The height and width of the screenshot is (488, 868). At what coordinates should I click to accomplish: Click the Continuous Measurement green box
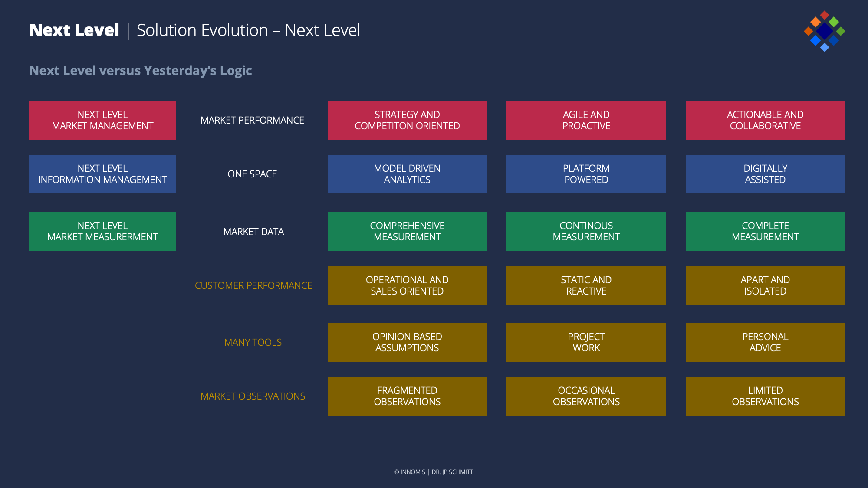pyautogui.click(x=586, y=231)
